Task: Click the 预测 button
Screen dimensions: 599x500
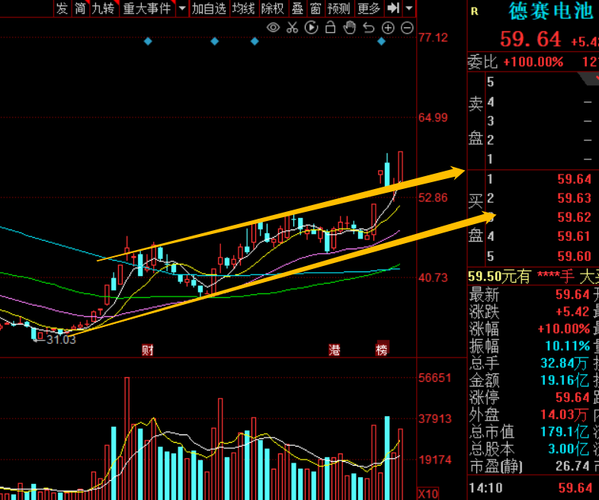Action: click(x=338, y=8)
